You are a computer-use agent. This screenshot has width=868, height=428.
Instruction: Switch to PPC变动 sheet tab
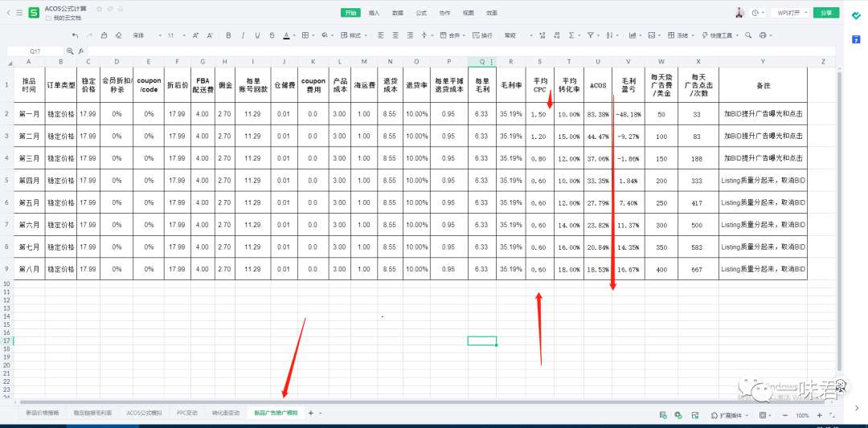(187, 413)
